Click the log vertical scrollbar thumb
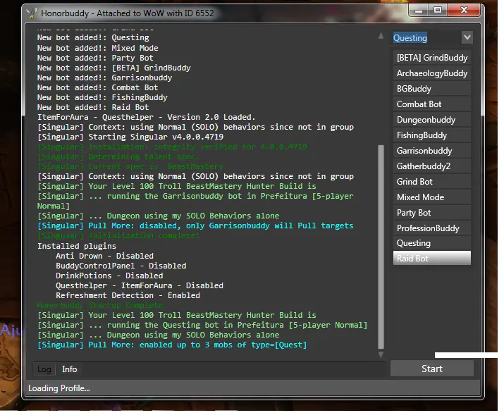Viewport: 504px width, 420px height. click(x=381, y=247)
